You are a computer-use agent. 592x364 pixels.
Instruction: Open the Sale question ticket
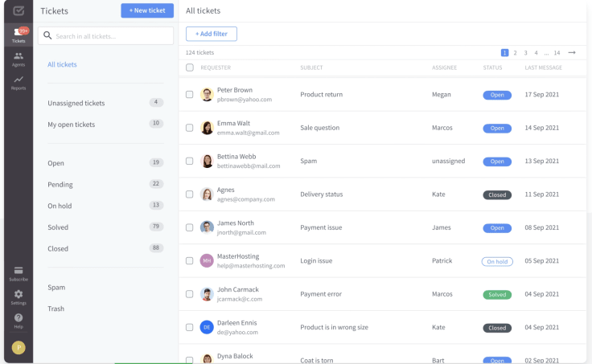(320, 128)
